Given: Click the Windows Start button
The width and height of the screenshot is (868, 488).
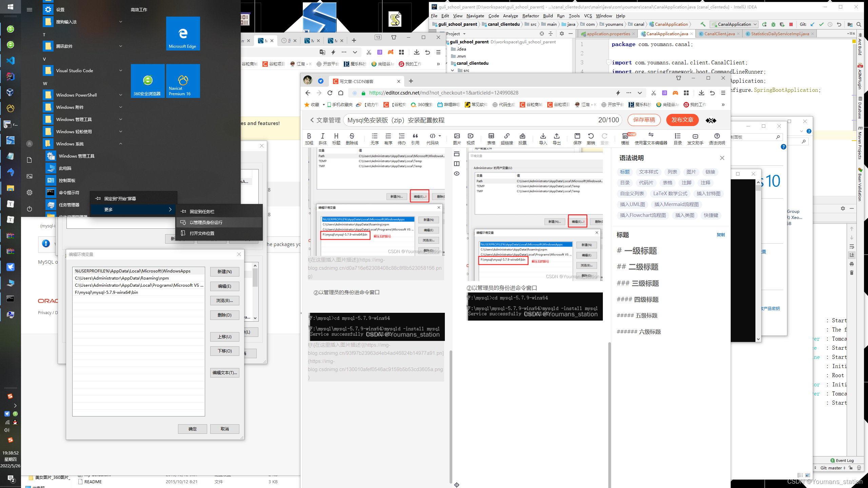Looking at the screenshot, I should pyautogui.click(x=10, y=6).
